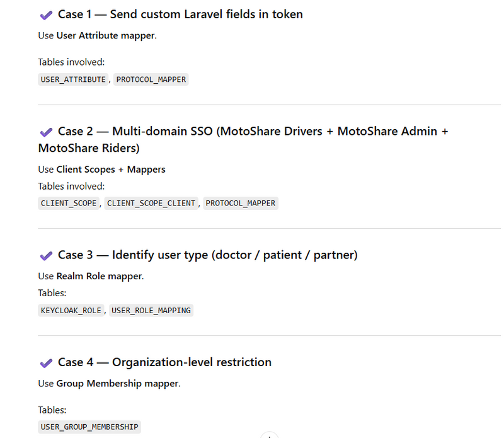Screen dimensions: 504x438
Task: Click the PROTOCOL_MAPPER tag under Case 1
Action: (151, 79)
